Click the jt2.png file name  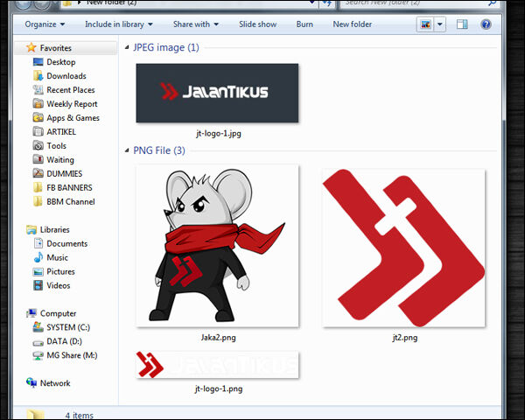click(405, 338)
